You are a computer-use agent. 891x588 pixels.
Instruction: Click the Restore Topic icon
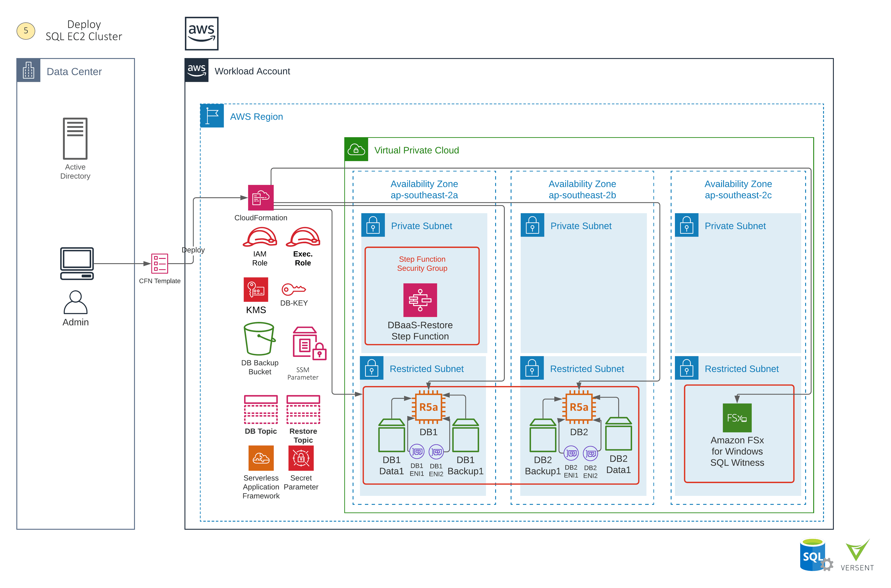[x=303, y=410]
